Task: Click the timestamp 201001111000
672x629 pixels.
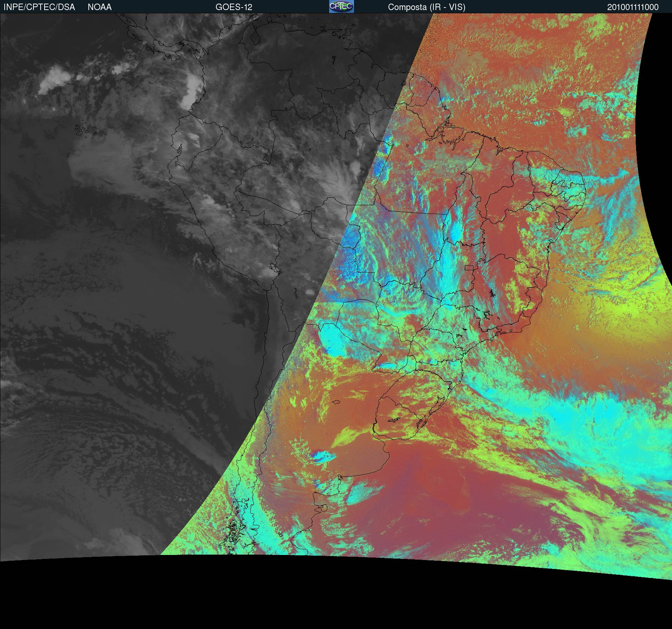Action: [x=633, y=7]
